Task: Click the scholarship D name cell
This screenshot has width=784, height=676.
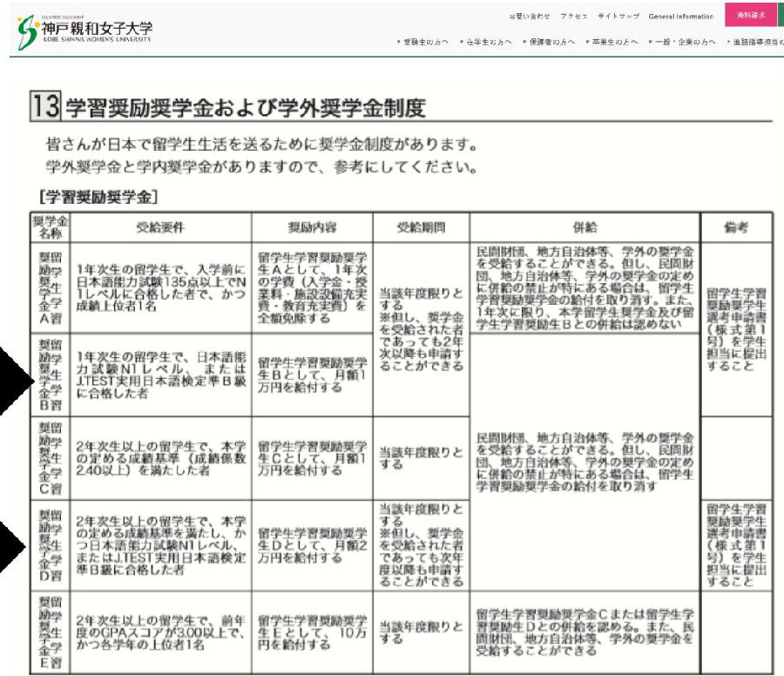Action: 50,545
